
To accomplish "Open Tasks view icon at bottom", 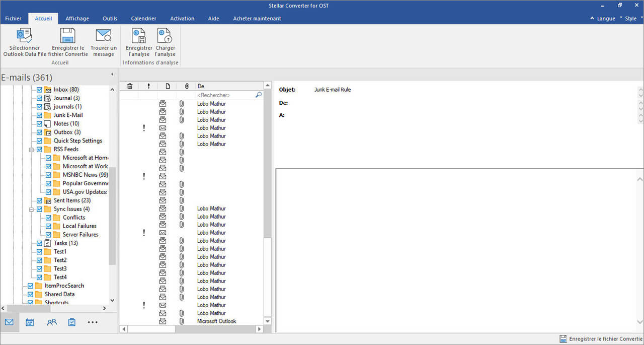I will coord(72,322).
